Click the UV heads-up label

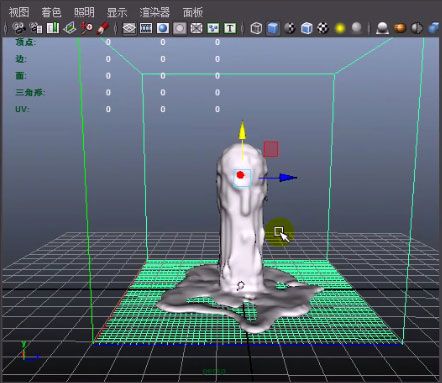click(x=22, y=109)
